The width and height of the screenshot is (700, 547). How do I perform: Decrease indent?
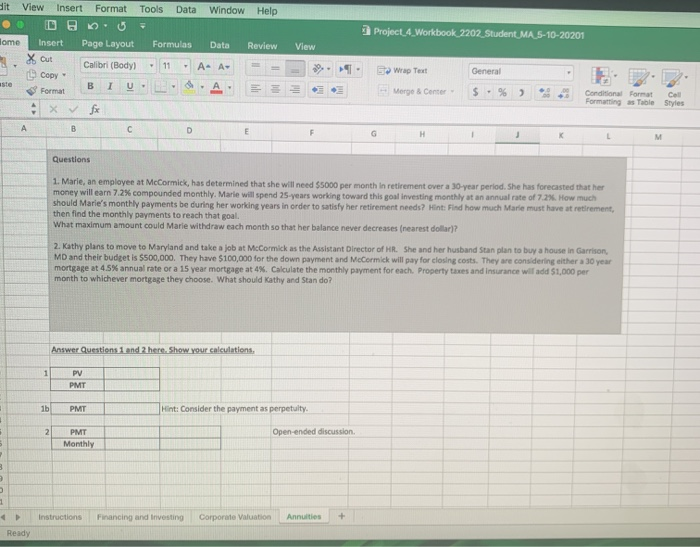(x=318, y=90)
